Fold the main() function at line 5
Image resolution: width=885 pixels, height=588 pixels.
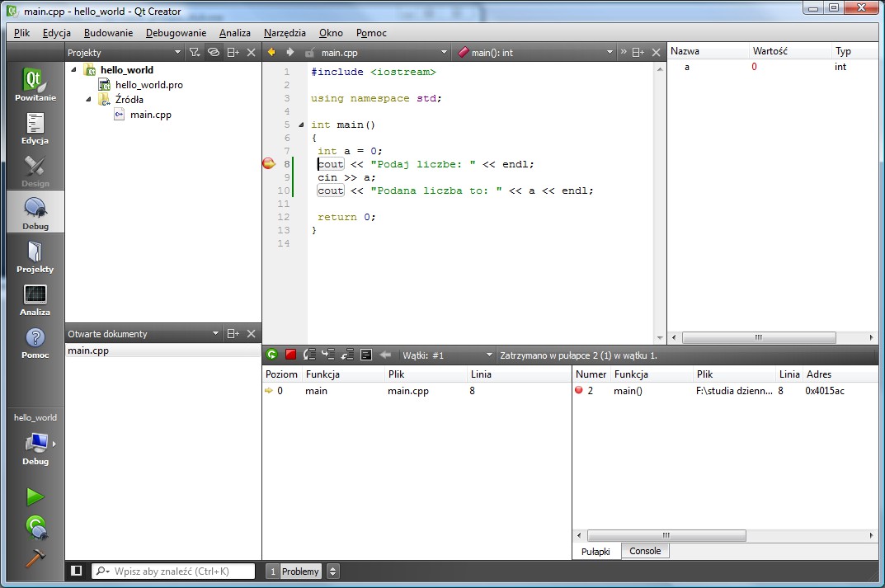click(x=301, y=125)
